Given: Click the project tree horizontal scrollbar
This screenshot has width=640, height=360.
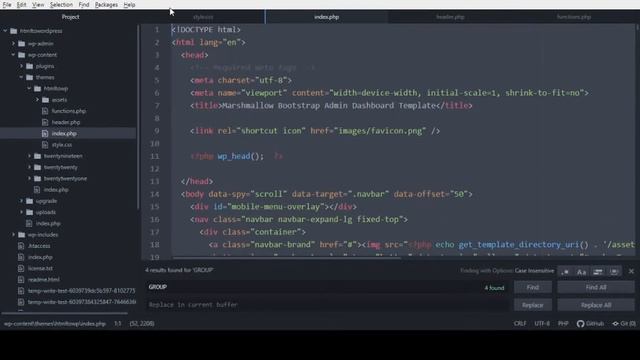Looking at the screenshot, I should [x=64, y=313].
